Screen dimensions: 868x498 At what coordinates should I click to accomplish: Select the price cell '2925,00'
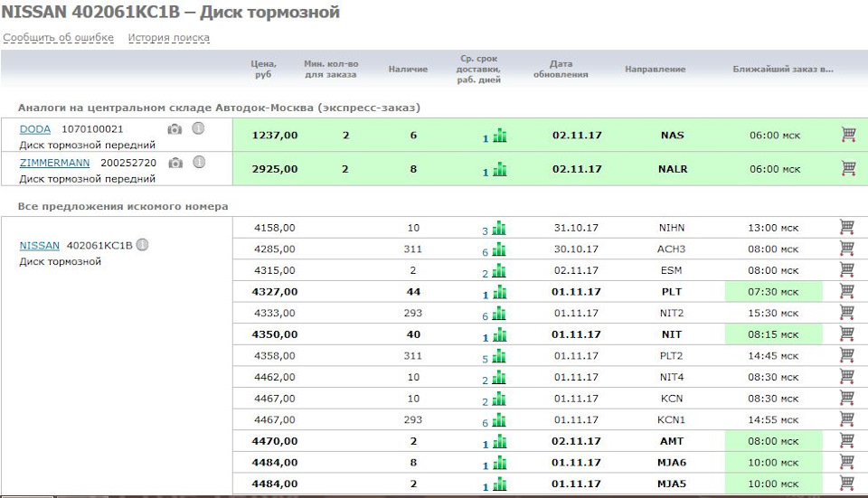(x=275, y=169)
